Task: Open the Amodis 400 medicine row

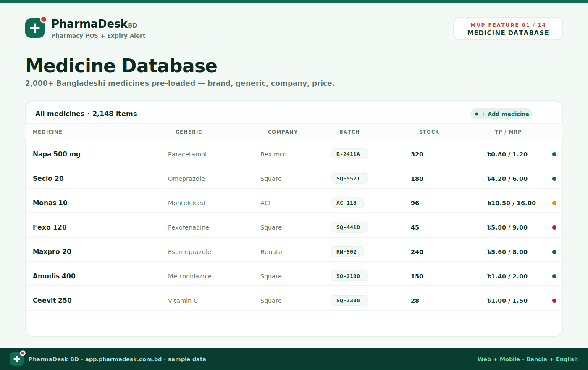Action: 294,274
